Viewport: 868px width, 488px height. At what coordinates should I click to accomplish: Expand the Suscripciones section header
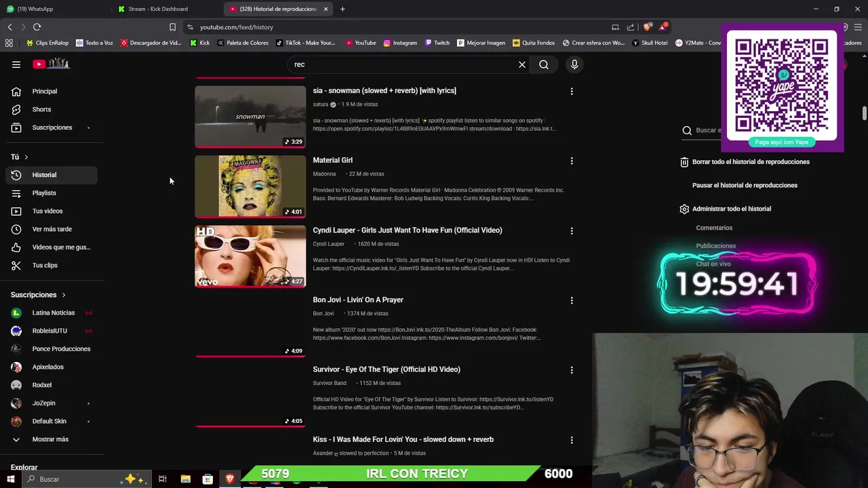coord(38,295)
